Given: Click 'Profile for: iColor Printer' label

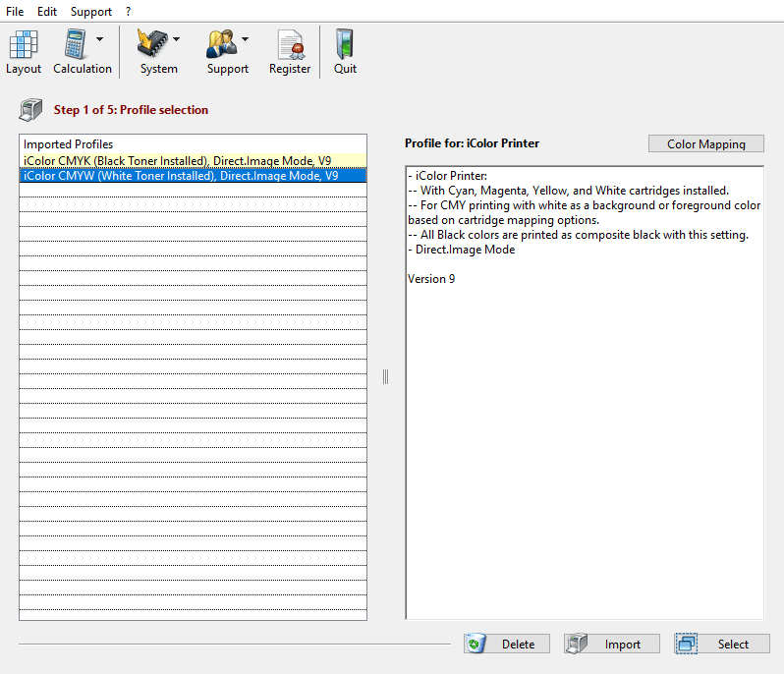Looking at the screenshot, I should (x=472, y=143).
